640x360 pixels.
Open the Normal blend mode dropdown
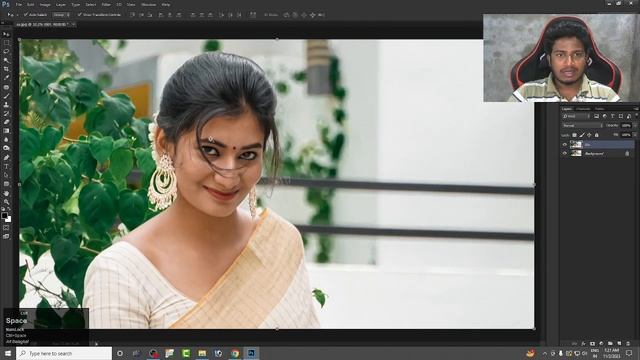point(582,126)
